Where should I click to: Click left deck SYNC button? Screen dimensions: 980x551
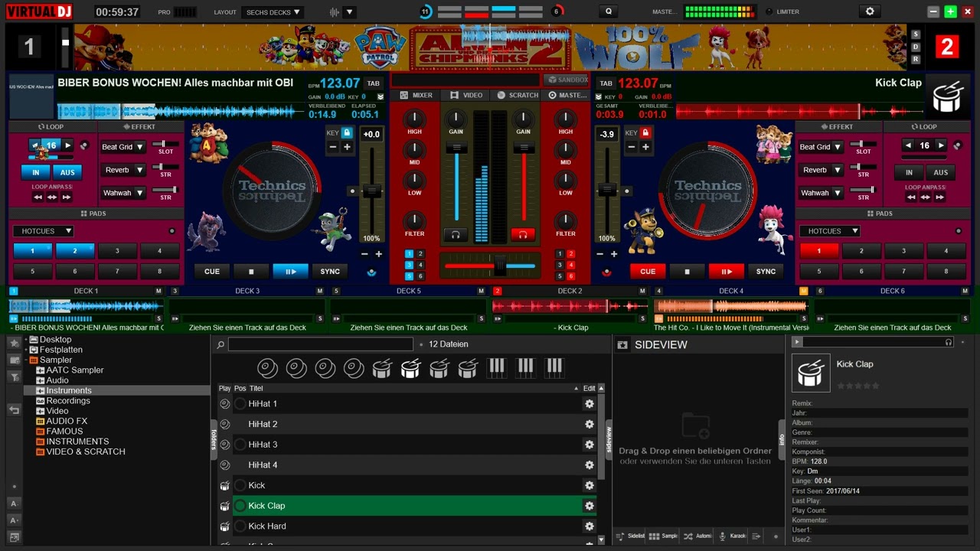pos(330,272)
